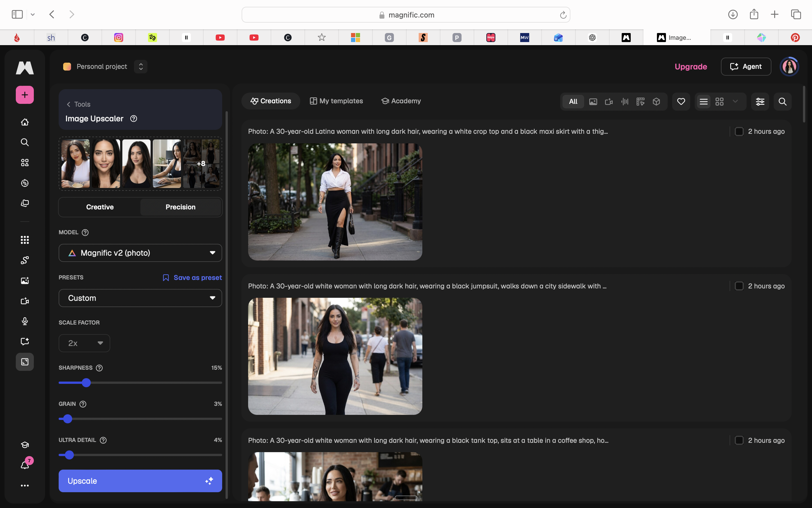The width and height of the screenshot is (812, 508).
Task: Open the 2x scale factor dropdown
Action: 84,343
